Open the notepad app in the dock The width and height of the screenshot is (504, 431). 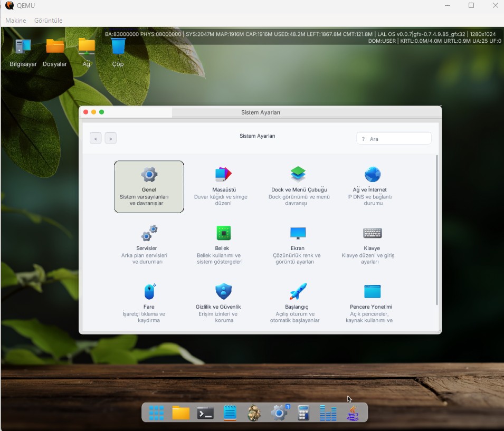pos(230,413)
